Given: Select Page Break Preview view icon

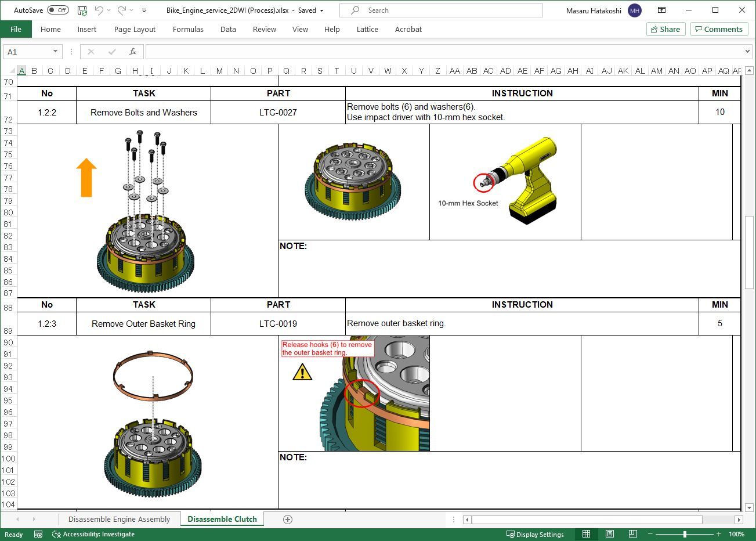Looking at the screenshot, I should pyautogui.click(x=632, y=534).
